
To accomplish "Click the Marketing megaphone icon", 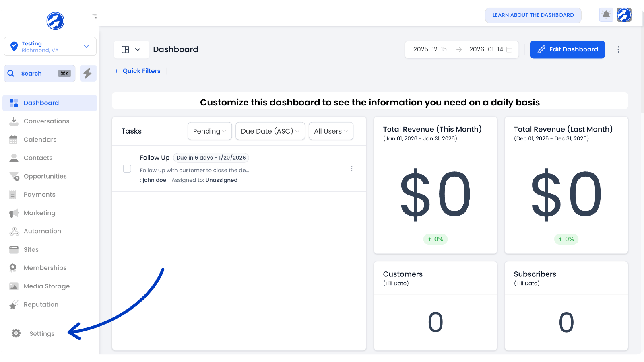I will click(x=14, y=213).
